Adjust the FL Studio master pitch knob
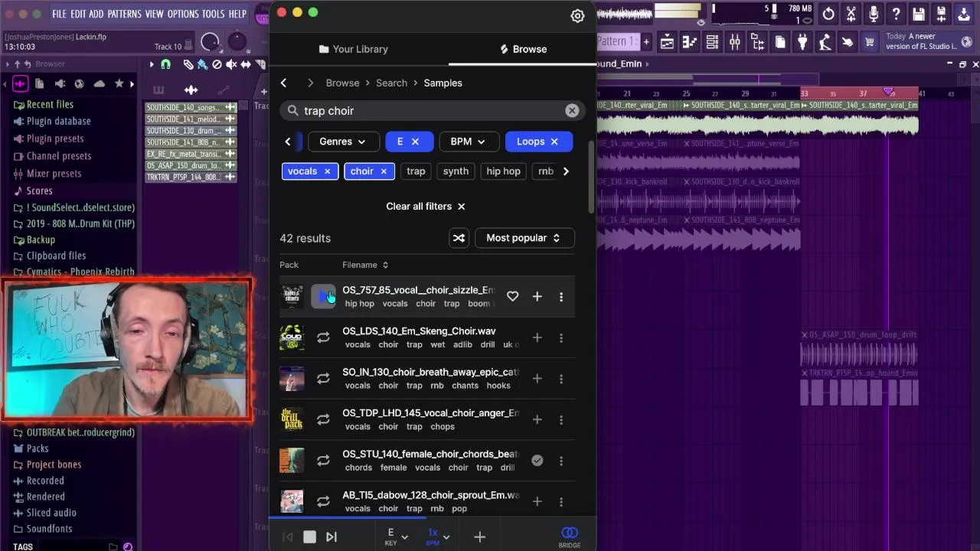980x551 pixels. [237, 41]
